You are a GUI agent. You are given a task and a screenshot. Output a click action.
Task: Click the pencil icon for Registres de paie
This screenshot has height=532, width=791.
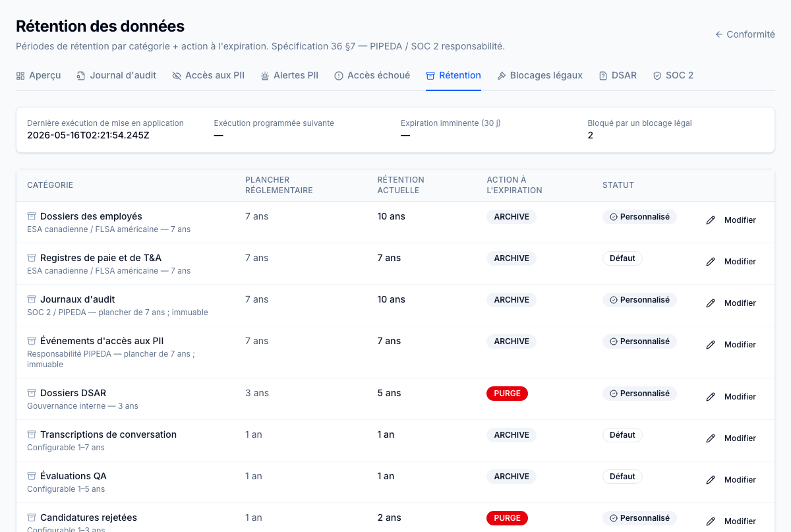click(x=711, y=262)
